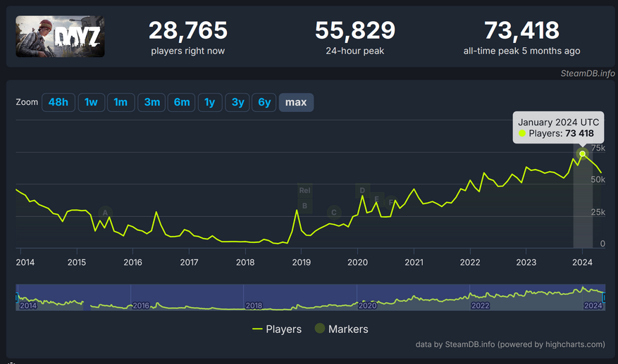Viewport: 618px width, 364px height.
Task: Click the 75k y-axis label
Action: [x=598, y=148]
